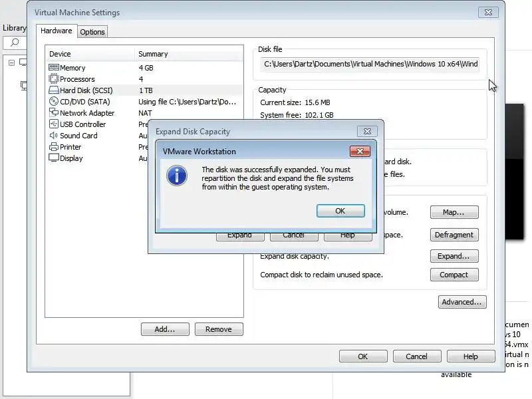Click the USB Controller icon
The image size is (532, 399).
[54, 124]
